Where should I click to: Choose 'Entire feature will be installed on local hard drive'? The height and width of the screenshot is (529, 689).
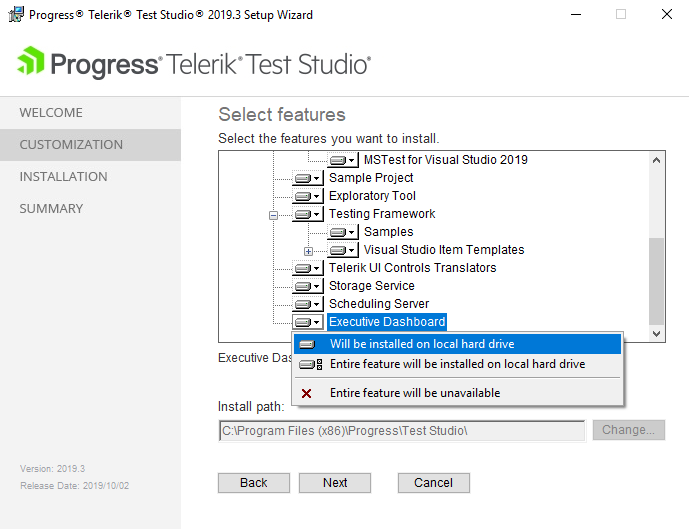tap(457, 364)
